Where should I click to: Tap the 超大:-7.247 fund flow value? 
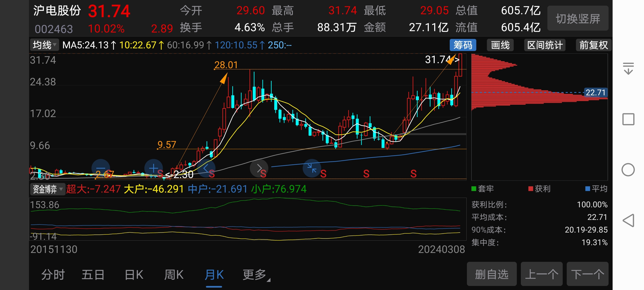pos(93,189)
